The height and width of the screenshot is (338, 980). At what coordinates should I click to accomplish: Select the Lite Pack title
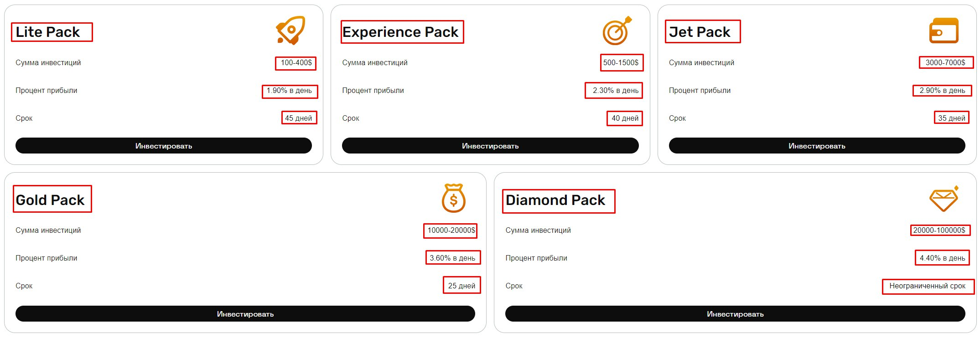pyautogui.click(x=48, y=32)
